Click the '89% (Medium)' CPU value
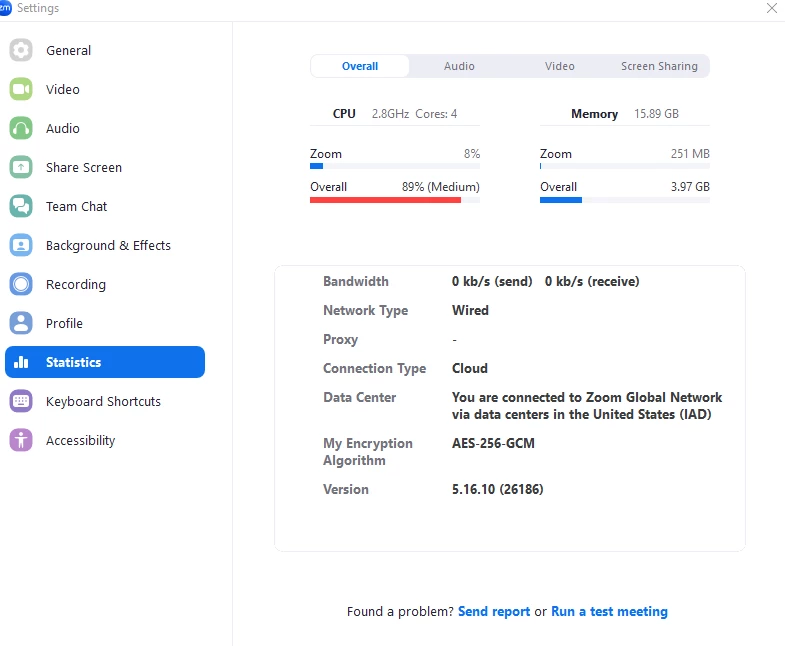785x646 pixels. (x=441, y=187)
